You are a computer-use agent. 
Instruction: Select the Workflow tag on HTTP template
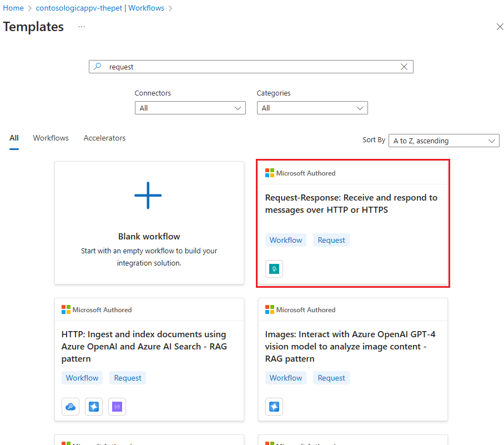(82, 377)
